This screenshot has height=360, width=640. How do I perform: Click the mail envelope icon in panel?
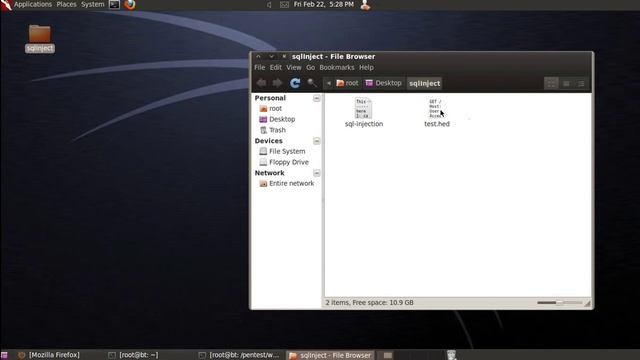[x=284, y=5]
